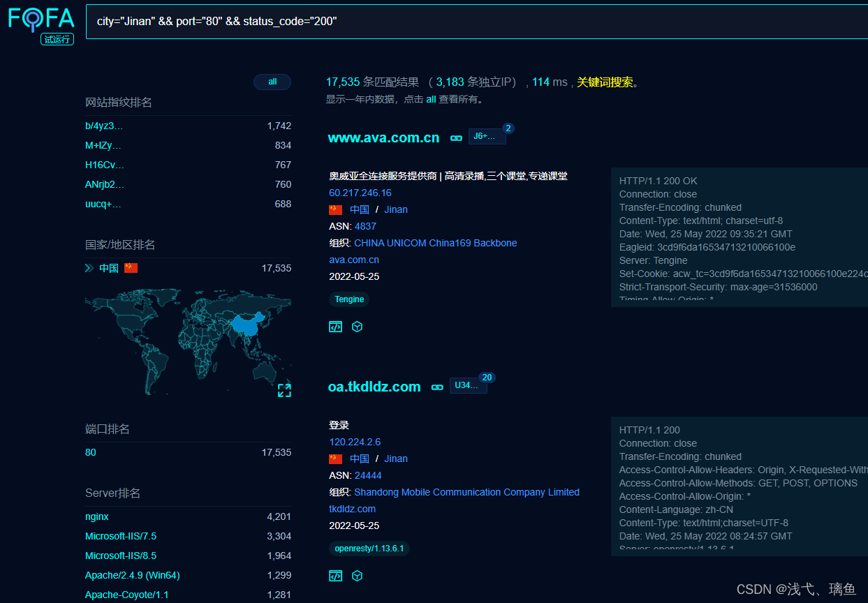Open the cube icon under tkdldz.com result
Screen dimensions: 868x603
[x=358, y=576]
